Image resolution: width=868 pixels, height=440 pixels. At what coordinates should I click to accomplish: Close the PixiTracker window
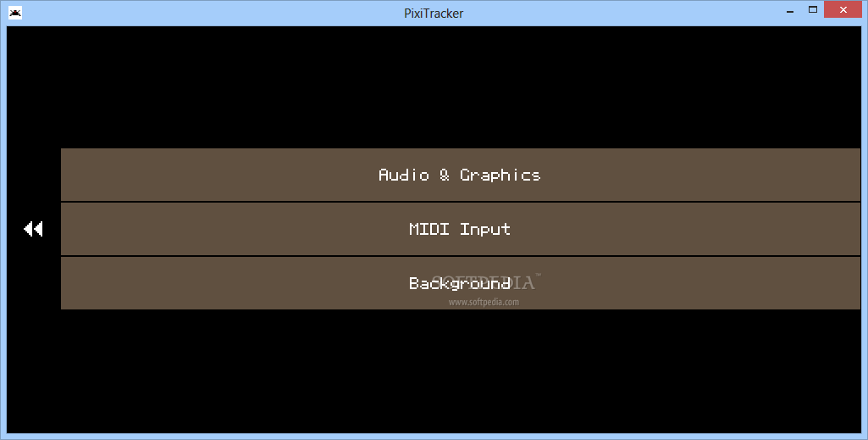pos(843,9)
